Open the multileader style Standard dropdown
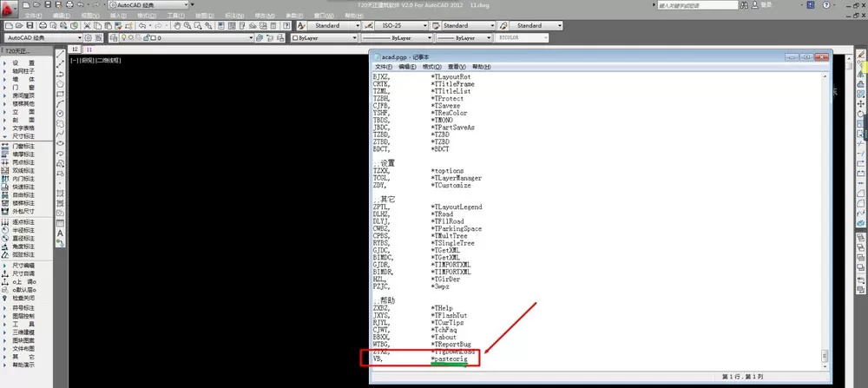This screenshot has height=388, width=868. (x=536, y=25)
